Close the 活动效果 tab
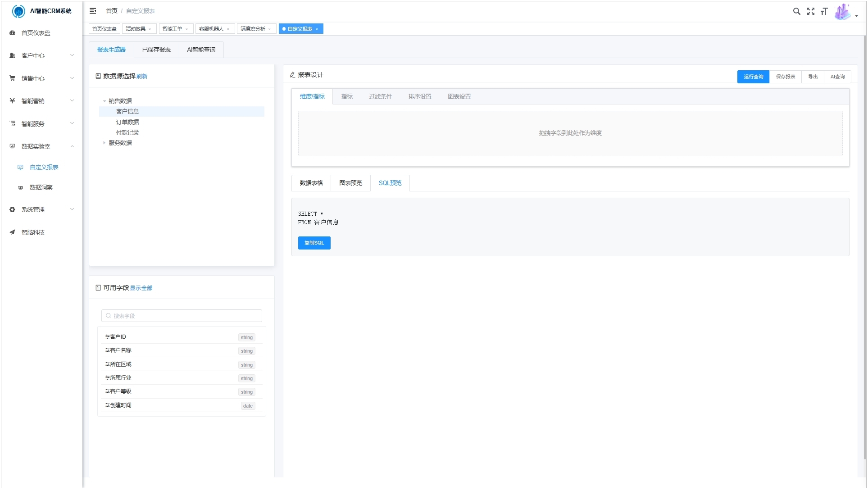Screen dimensions: 868x490 click(x=150, y=29)
